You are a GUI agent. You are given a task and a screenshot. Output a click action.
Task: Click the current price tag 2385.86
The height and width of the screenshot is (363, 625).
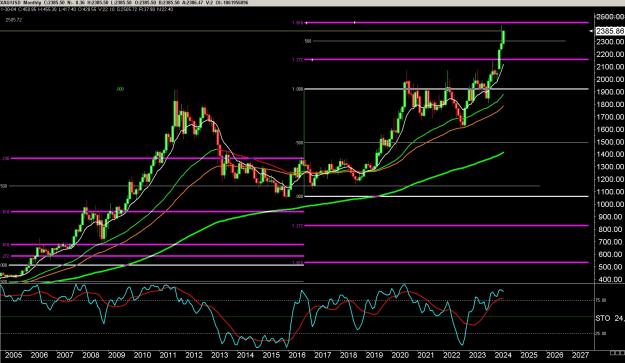click(x=610, y=31)
